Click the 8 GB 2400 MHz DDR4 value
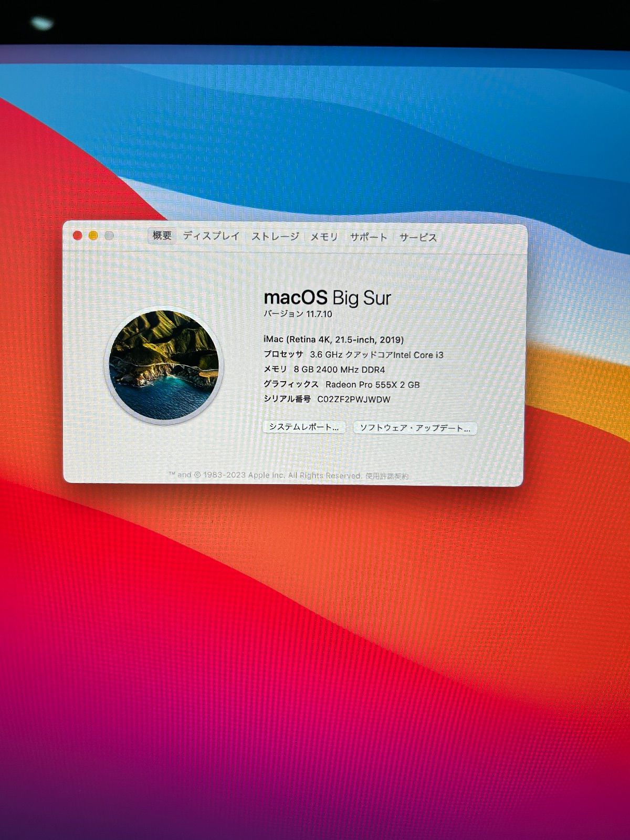Screen dimensions: 630x840 click(x=339, y=370)
